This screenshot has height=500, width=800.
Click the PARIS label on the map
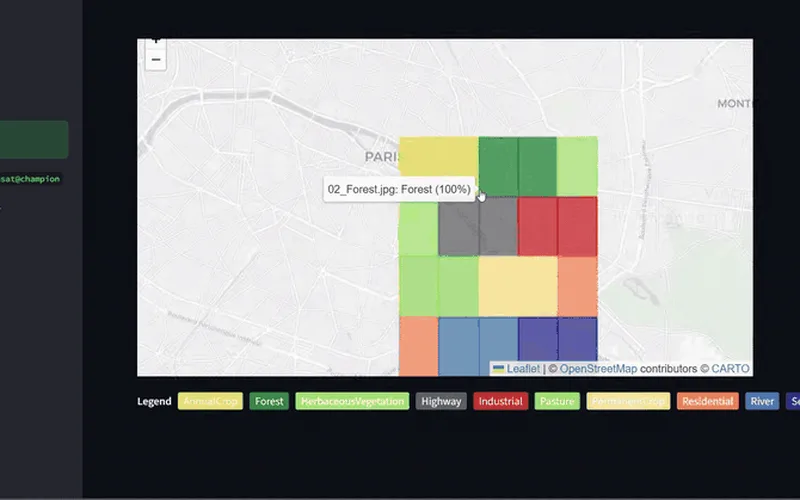click(381, 157)
